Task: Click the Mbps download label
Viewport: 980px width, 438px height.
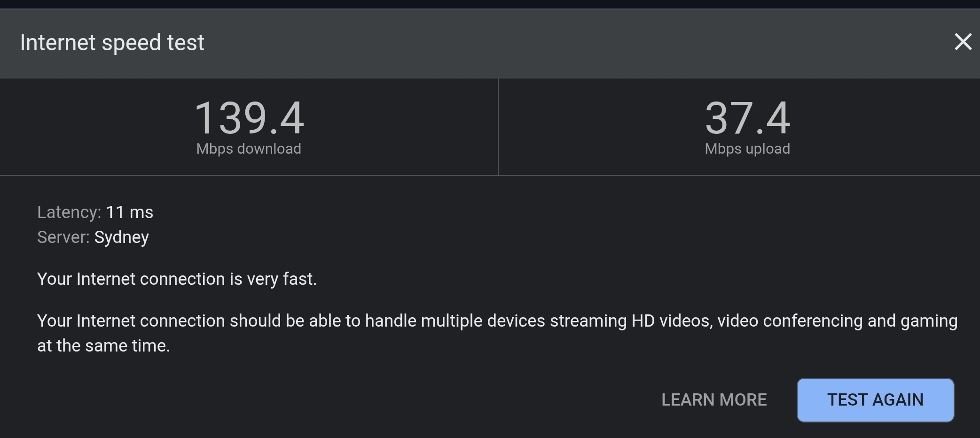Action: (249, 149)
